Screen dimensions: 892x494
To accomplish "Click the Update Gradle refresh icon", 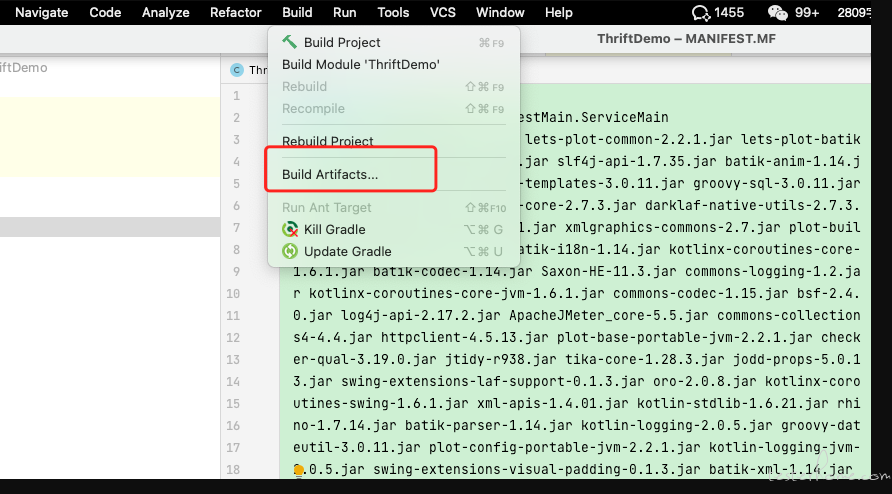I will (x=290, y=251).
